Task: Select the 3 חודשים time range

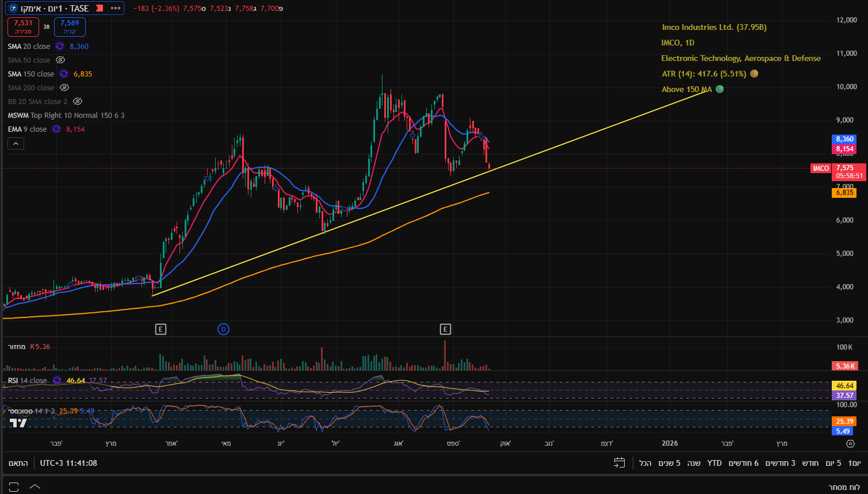Action: coord(781,463)
